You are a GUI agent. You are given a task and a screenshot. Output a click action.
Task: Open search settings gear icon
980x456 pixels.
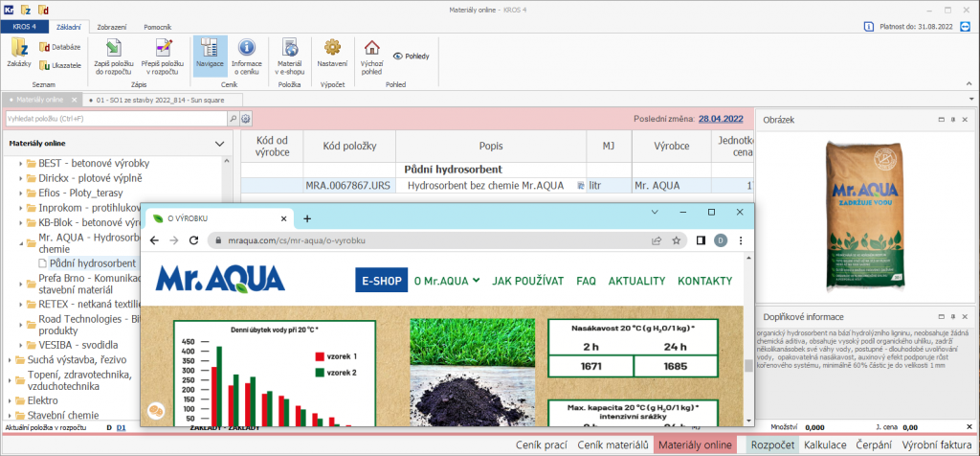(x=246, y=118)
